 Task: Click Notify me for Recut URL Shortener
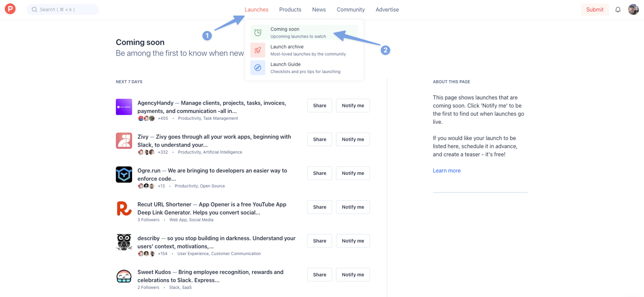(353, 207)
